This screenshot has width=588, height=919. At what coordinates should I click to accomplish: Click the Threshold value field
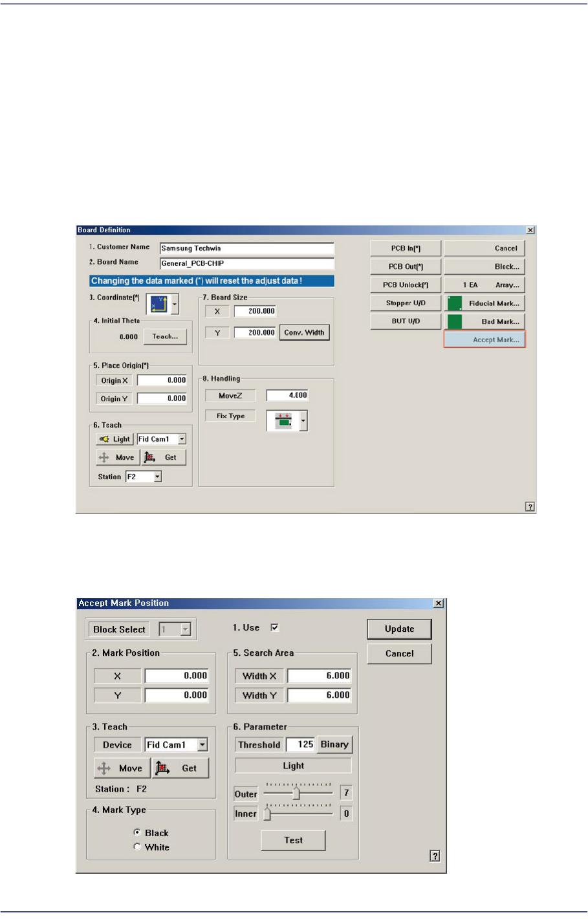(x=300, y=744)
